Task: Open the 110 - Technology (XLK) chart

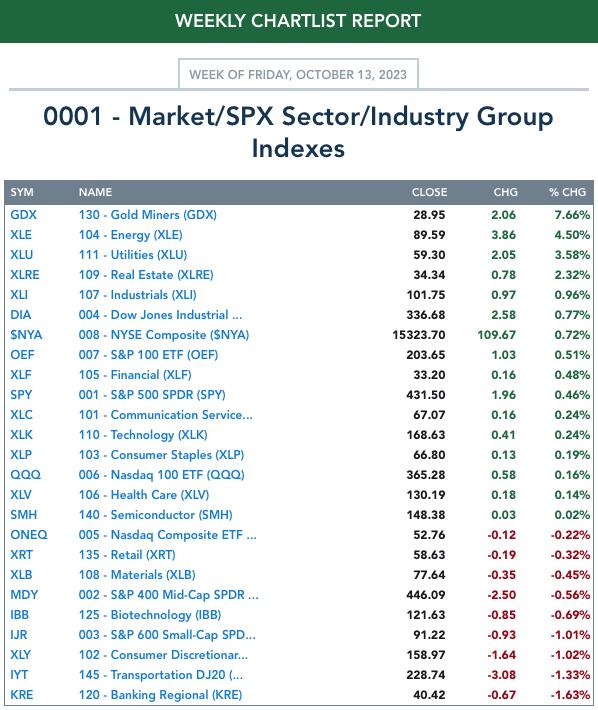Action: [143, 435]
